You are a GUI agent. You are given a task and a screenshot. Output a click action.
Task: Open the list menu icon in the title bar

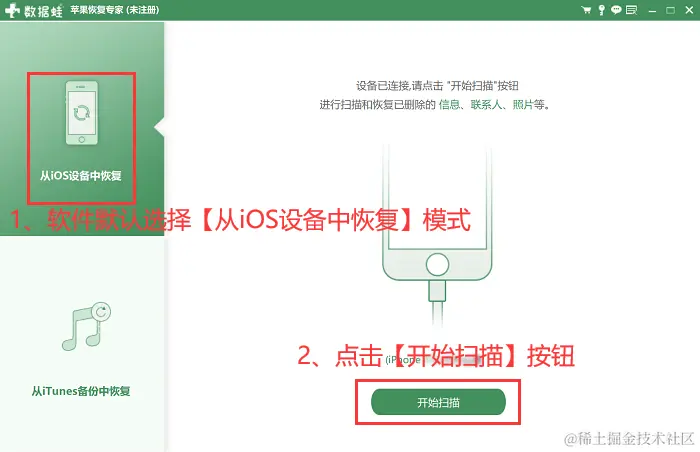click(631, 10)
